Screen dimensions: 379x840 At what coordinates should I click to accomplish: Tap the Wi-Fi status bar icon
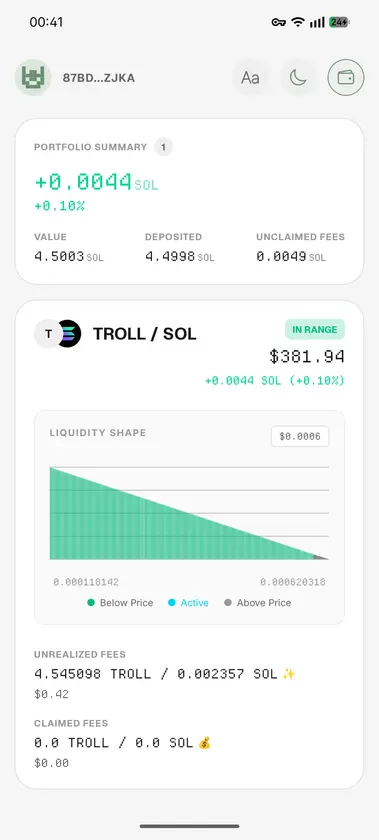point(298,22)
